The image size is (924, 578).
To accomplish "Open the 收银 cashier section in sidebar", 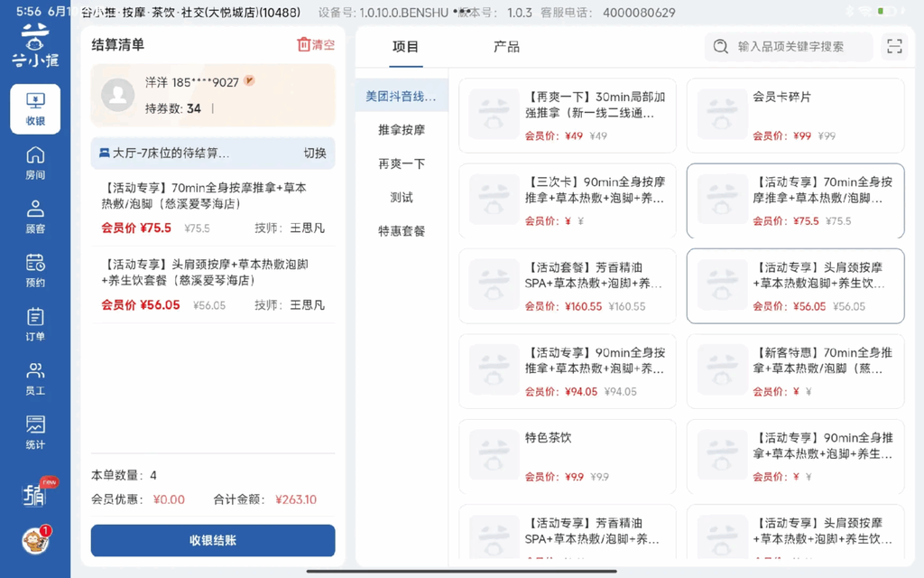I will coord(35,109).
